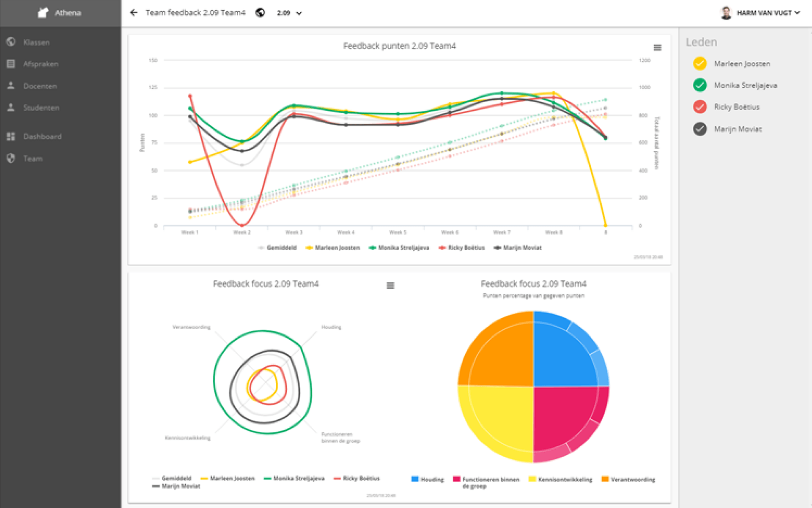This screenshot has height=508, width=812.
Task: Click Harm van Vugt profile avatar
Action: point(726,13)
